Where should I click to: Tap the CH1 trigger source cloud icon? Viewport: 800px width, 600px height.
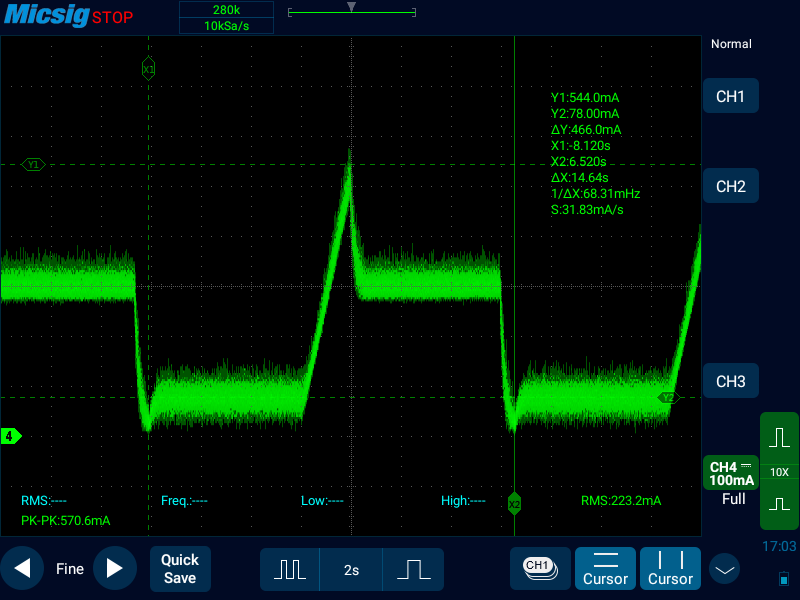point(540,567)
